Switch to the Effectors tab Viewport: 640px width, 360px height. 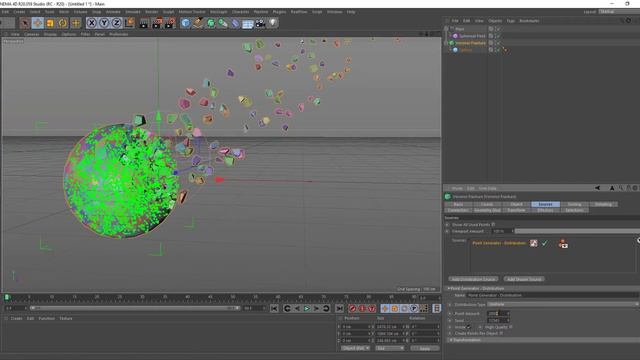tap(545, 210)
